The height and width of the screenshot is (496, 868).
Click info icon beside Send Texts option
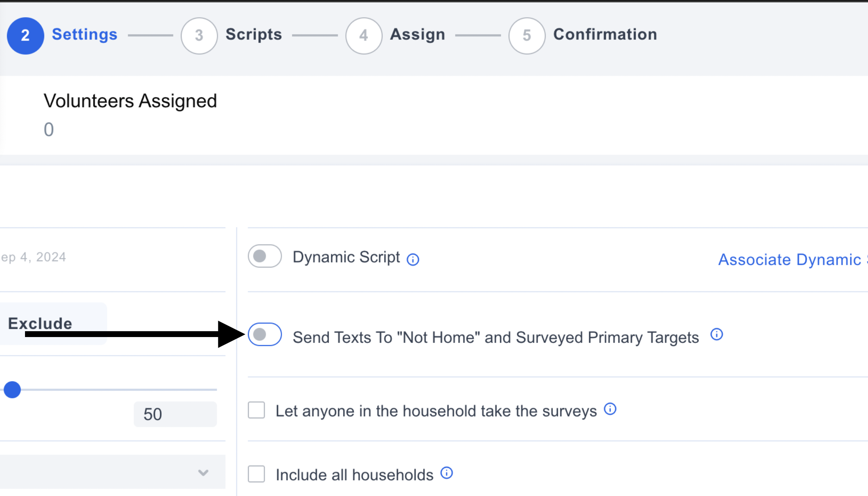click(x=716, y=334)
